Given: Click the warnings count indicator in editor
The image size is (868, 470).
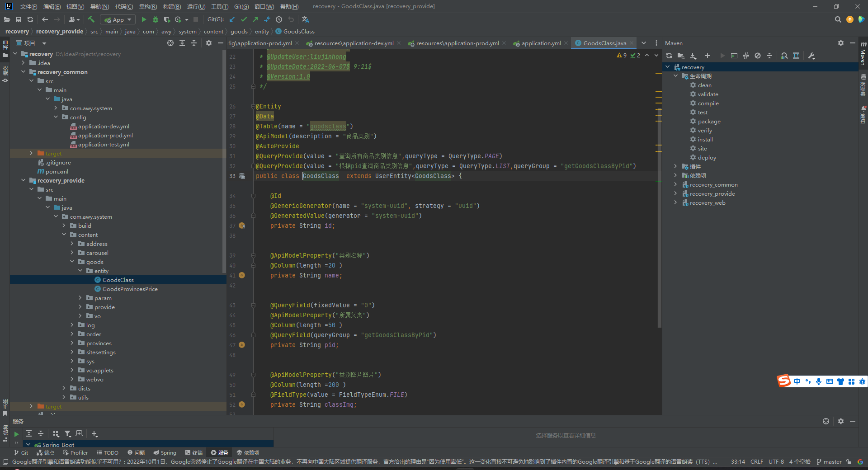Looking at the screenshot, I should click(622, 55).
